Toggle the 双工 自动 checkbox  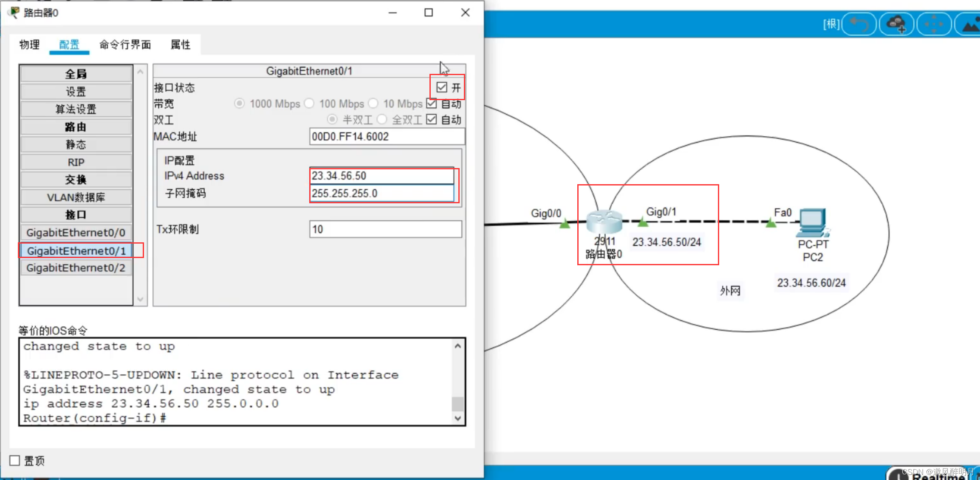click(432, 120)
